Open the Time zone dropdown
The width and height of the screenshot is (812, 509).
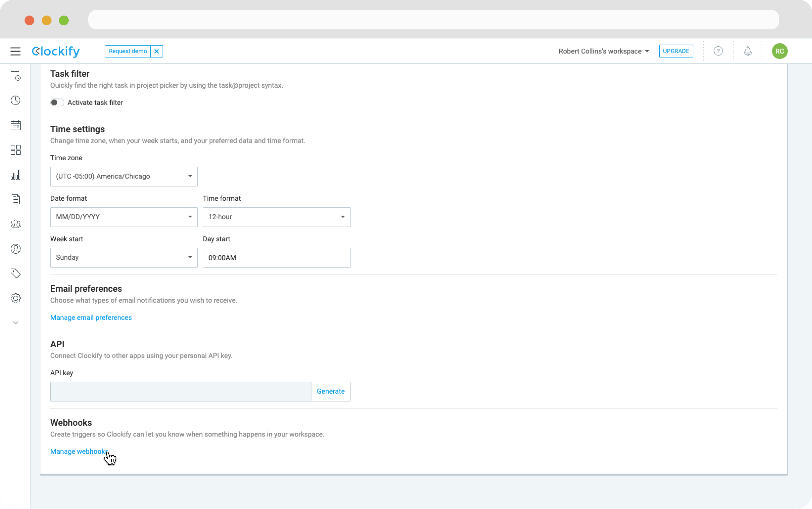[x=124, y=176]
